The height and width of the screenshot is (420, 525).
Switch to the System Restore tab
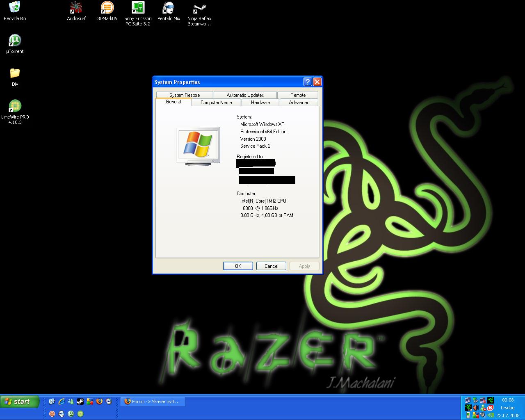point(185,95)
